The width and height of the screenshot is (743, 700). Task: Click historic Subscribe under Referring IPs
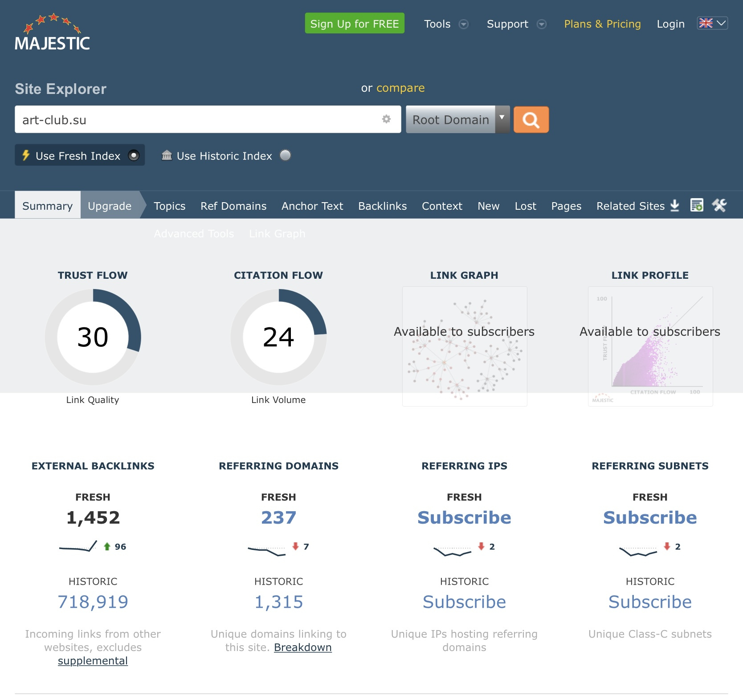click(x=464, y=602)
